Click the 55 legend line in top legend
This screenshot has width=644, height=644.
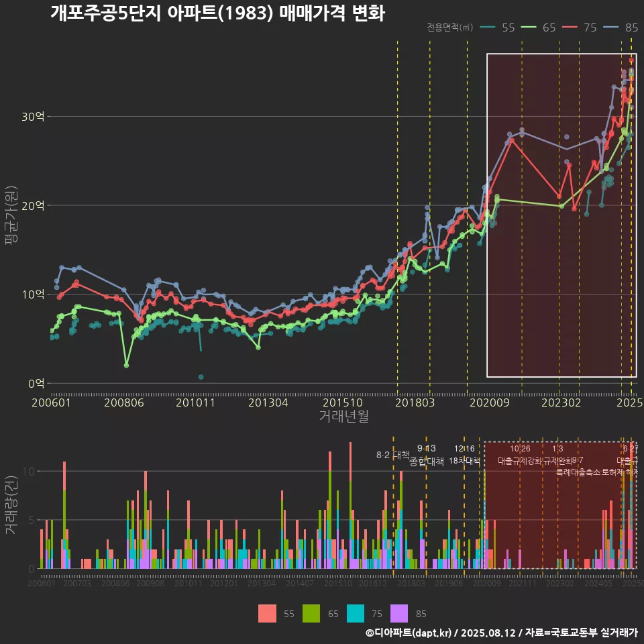pyautogui.click(x=488, y=28)
